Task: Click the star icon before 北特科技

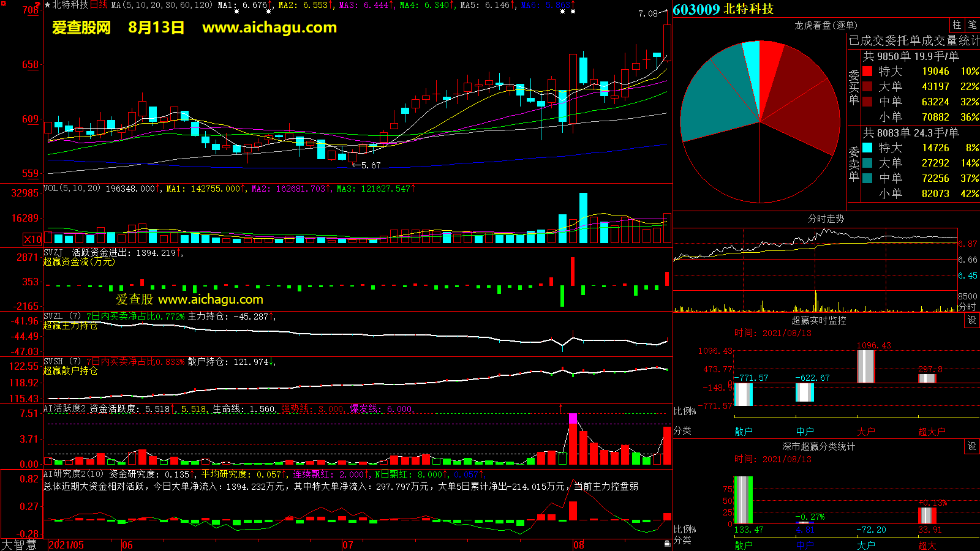Action: click(x=48, y=5)
